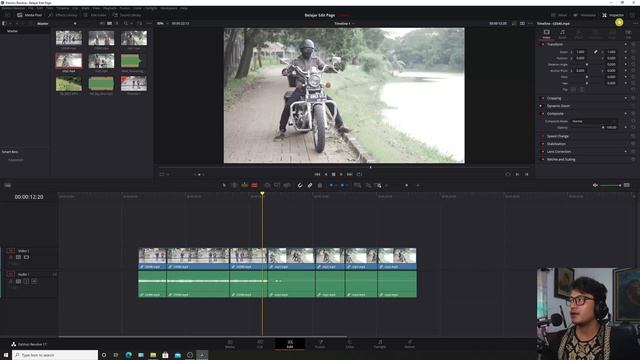Click the yellow timeline playhead marker
This screenshot has width=640, height=360.
pyautogui.click(x=262, y=194)
